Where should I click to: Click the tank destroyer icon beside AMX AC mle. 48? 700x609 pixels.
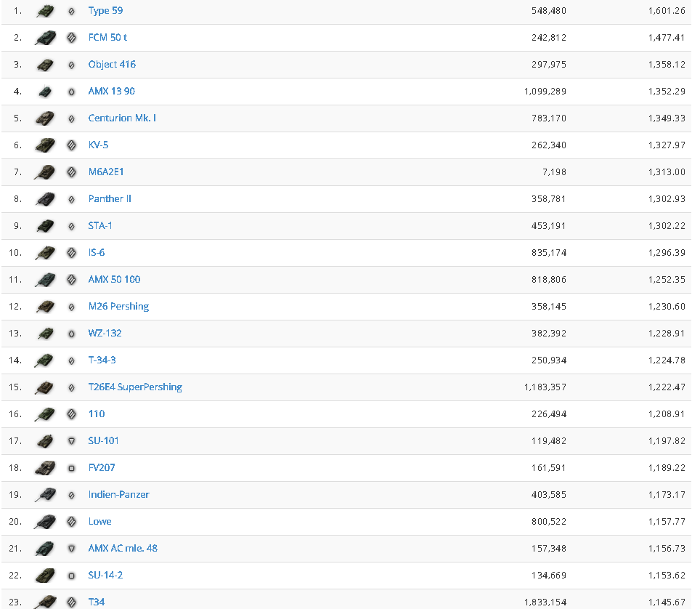tap(71, 549)
